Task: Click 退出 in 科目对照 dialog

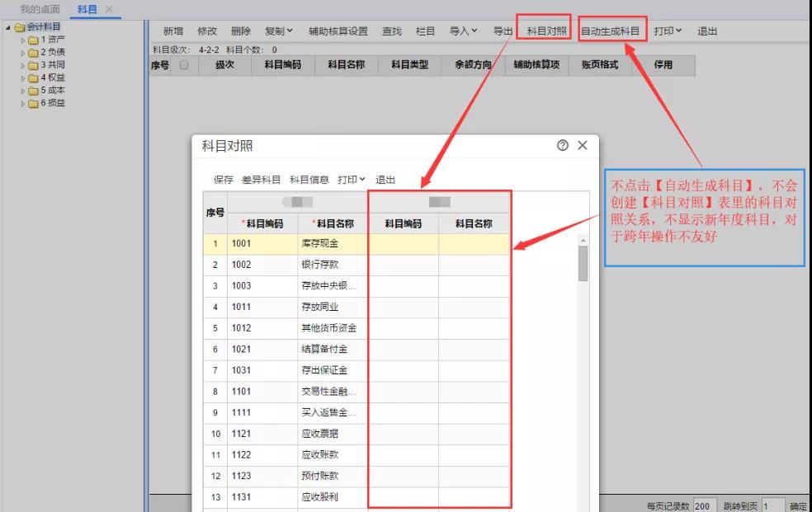Action: pos(385,180)
